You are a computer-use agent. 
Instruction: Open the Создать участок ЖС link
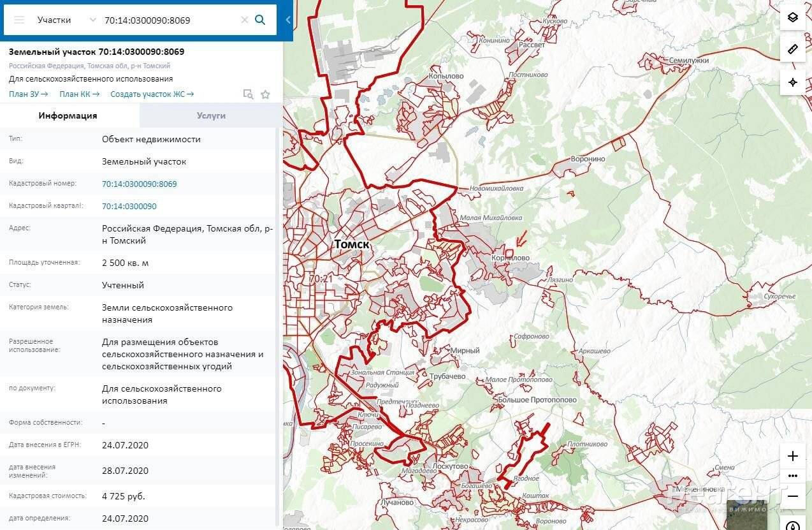(x=152, y=94)
